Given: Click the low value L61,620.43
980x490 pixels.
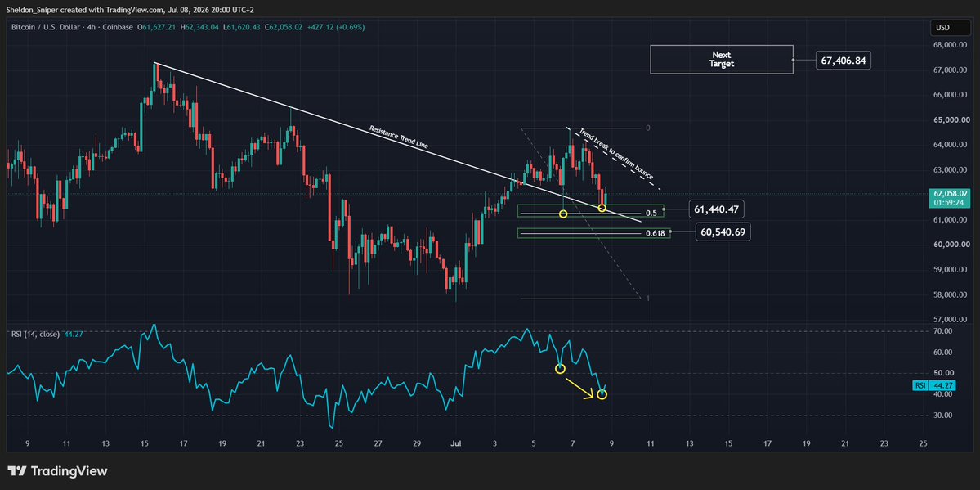Looking at the screenshot, I should coord(242,28).
